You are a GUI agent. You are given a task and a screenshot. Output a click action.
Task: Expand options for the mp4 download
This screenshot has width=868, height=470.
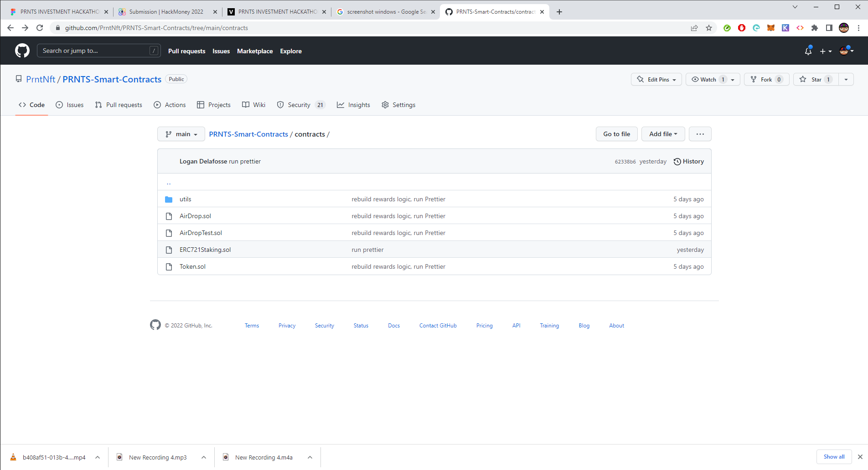coord(98,457)
